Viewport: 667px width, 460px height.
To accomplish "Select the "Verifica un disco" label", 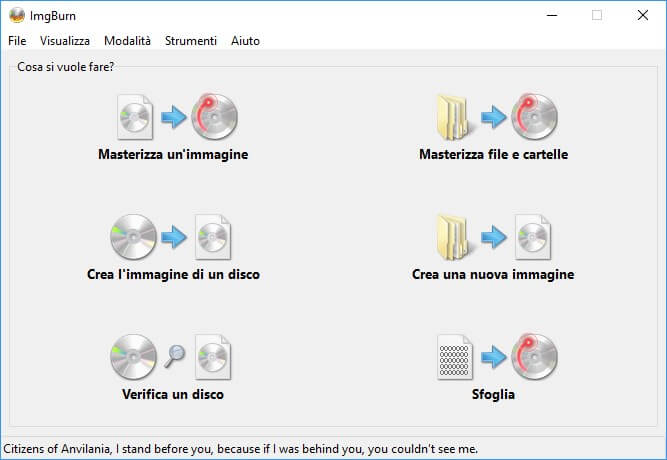I will click(x=173, y=394).
